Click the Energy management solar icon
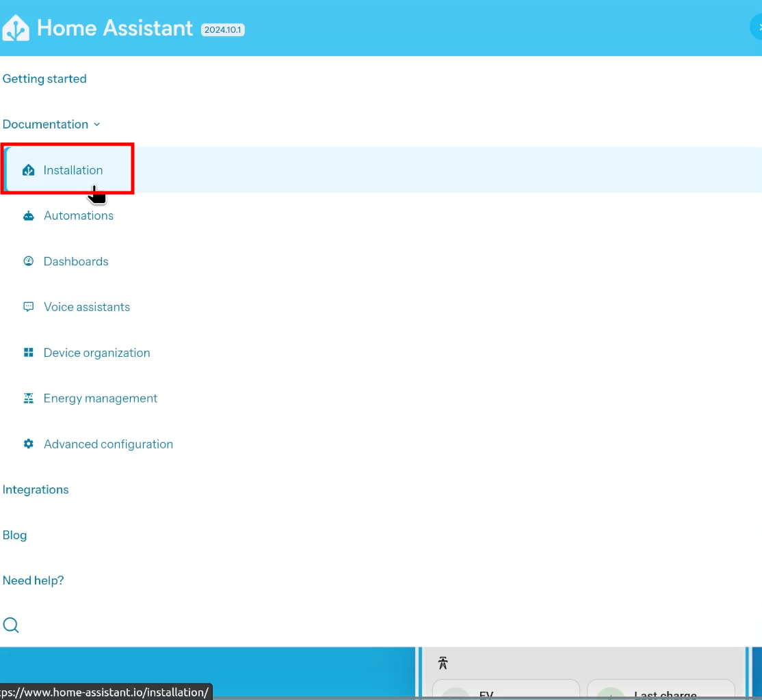Viewport: 762px width, 700px height. [29, 399]
